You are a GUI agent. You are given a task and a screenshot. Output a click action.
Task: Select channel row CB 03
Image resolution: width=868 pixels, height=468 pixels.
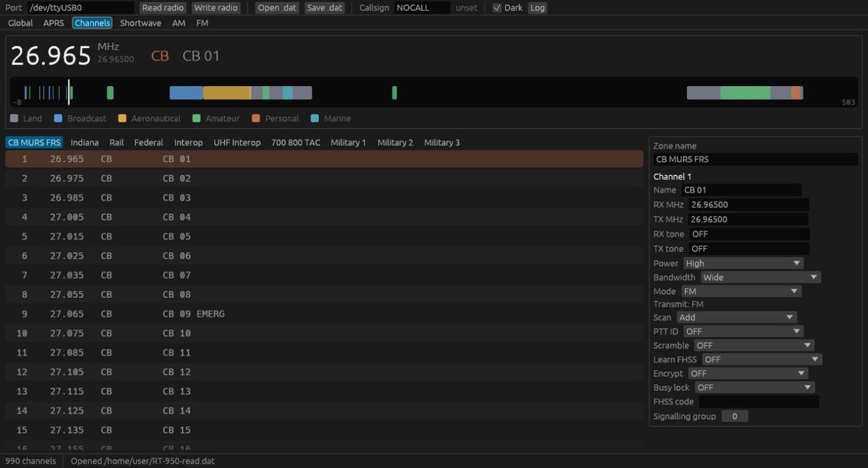(324, 197)
